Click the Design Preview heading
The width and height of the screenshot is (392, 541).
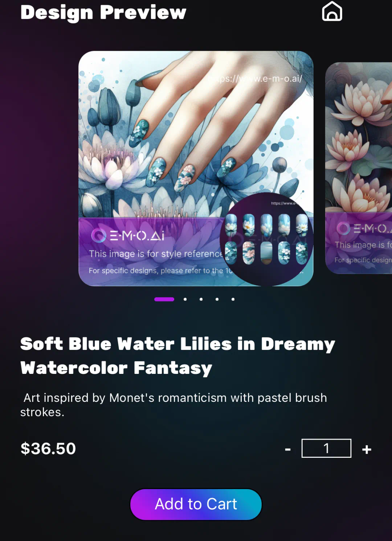coord(103,12)
